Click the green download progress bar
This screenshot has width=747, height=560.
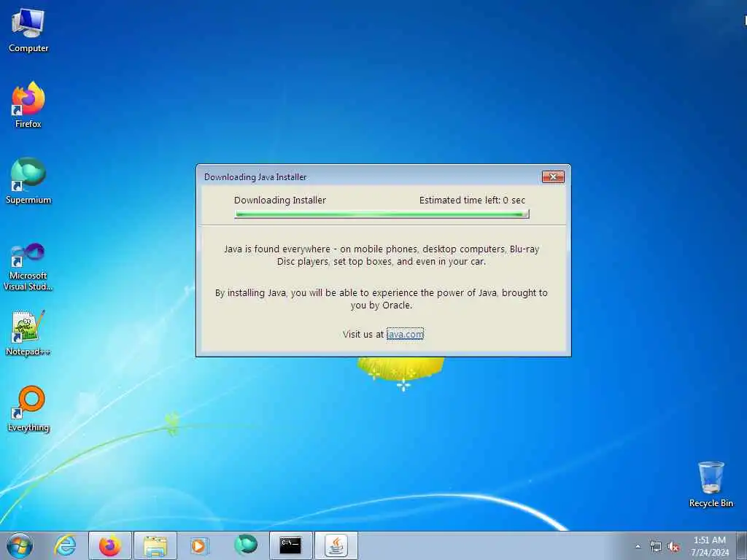point(382,214)
